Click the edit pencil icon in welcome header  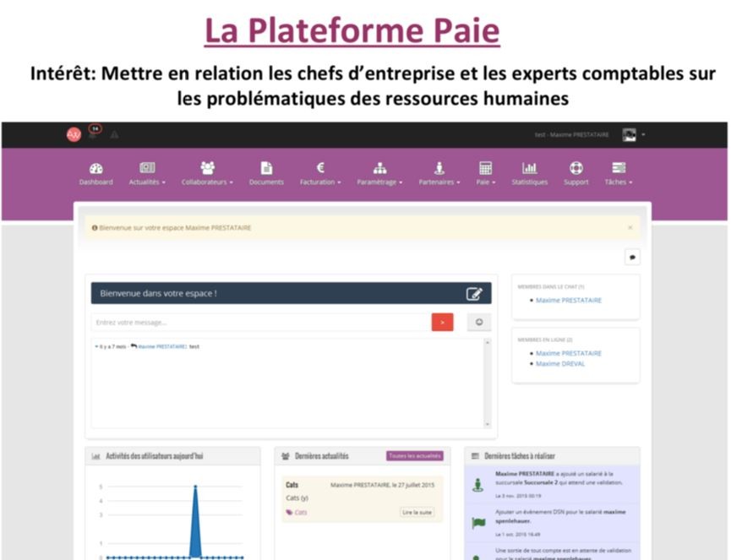pos(474,294)
